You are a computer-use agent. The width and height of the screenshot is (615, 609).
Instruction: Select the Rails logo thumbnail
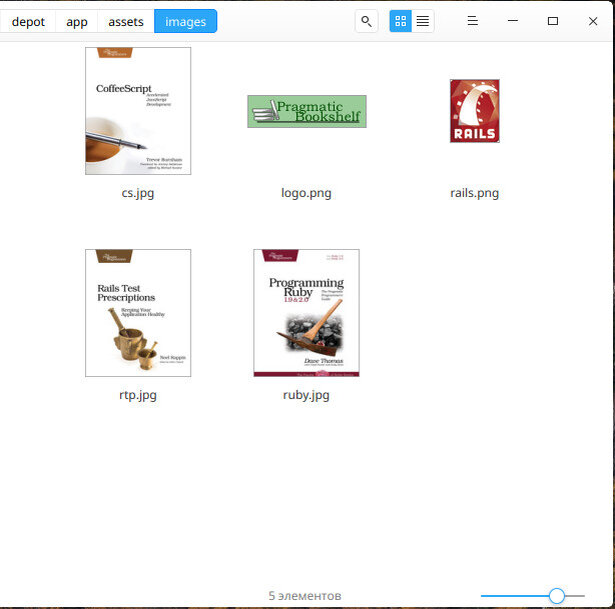click(x=475, y=111)
